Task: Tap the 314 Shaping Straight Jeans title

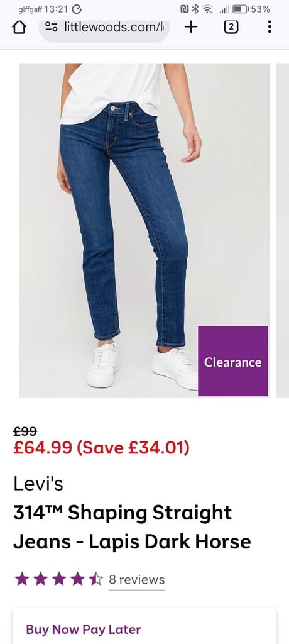Action: [132, 528]
